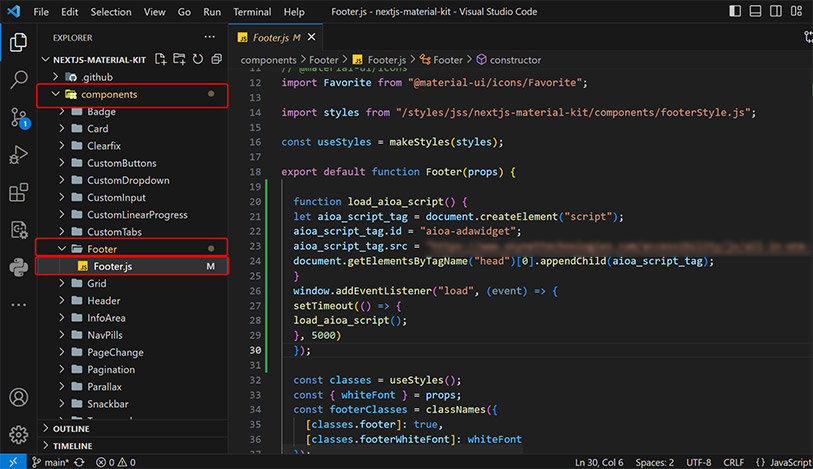Open the Run and Debug view
This screenshot has height=469, width=813.
[x=18, y=154]
